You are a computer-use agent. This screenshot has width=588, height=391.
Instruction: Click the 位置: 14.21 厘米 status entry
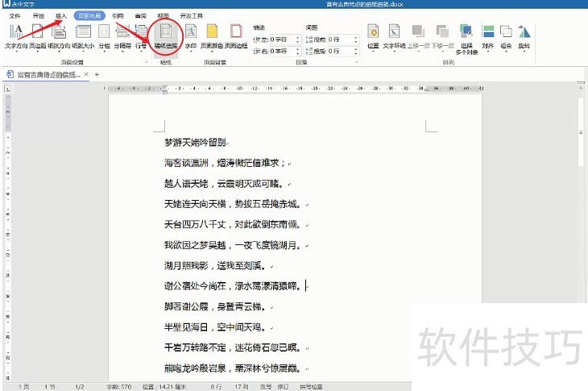[164, 386]
